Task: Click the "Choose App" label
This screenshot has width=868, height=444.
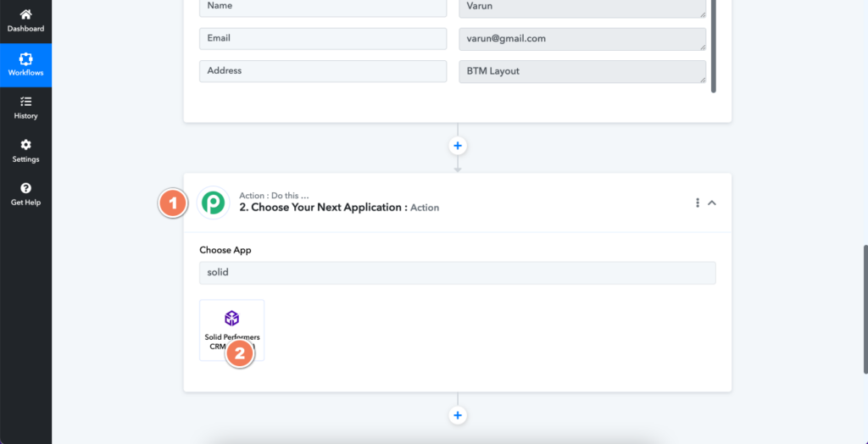Action: 225,250
